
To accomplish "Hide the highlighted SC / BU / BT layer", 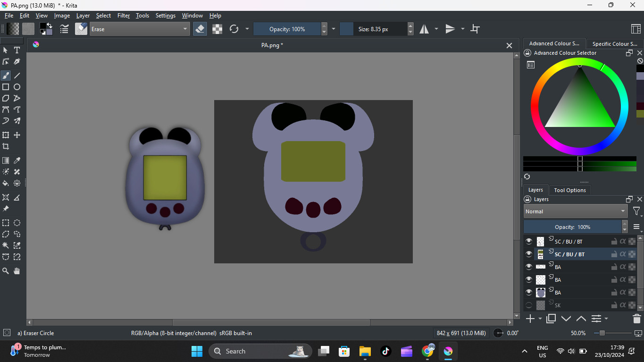I will 529,254.
